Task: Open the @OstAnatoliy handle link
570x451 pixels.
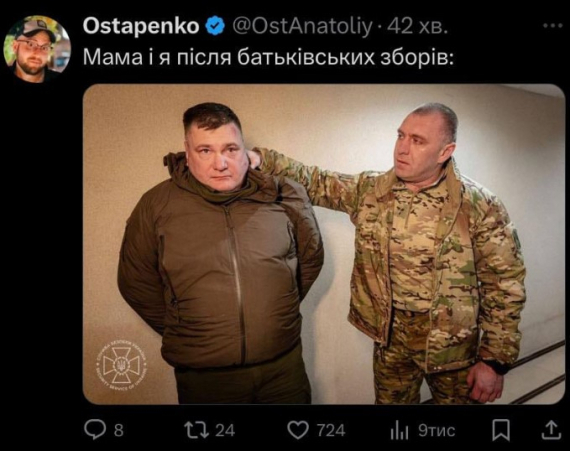Action: pyautogui.click(x=302, y=27)
